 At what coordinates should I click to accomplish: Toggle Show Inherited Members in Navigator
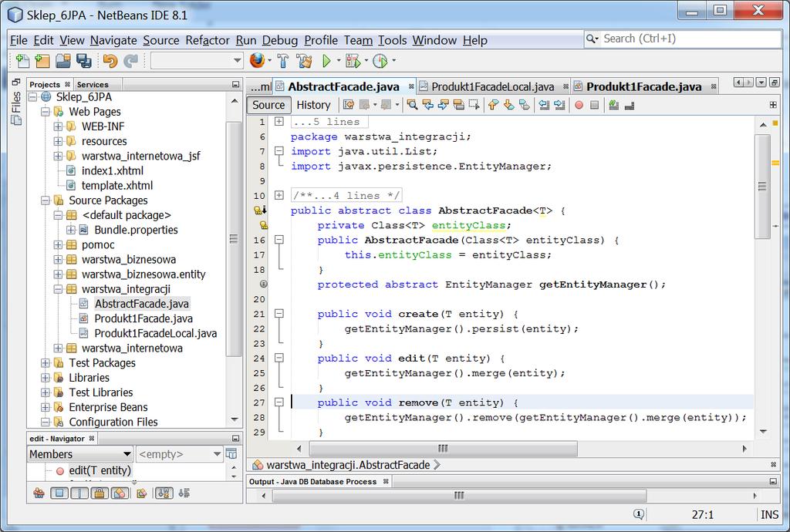(39, 493)
